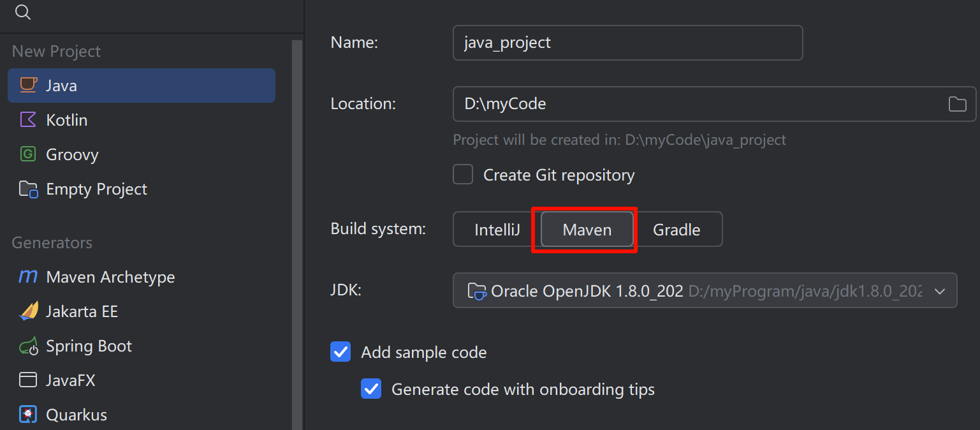
Task: Click the Location: label
Action: point(363,103)
